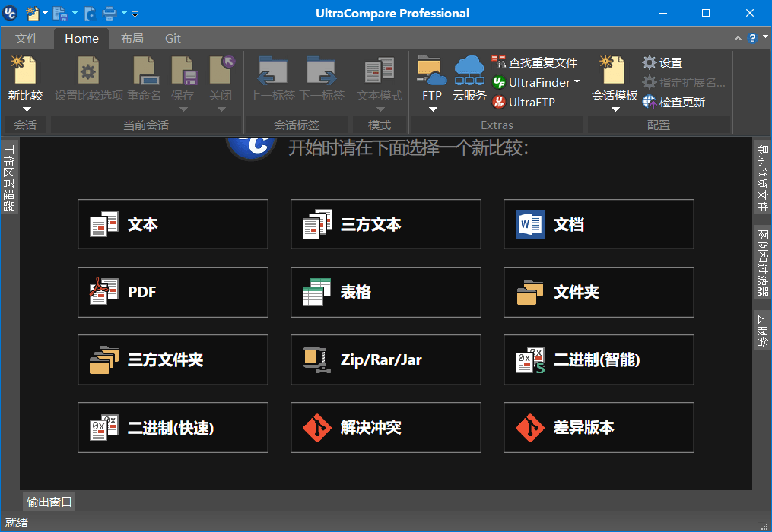Start a Zip/Rar/Jar archive comparison
772x532 pixels.
tap(386, 359)
